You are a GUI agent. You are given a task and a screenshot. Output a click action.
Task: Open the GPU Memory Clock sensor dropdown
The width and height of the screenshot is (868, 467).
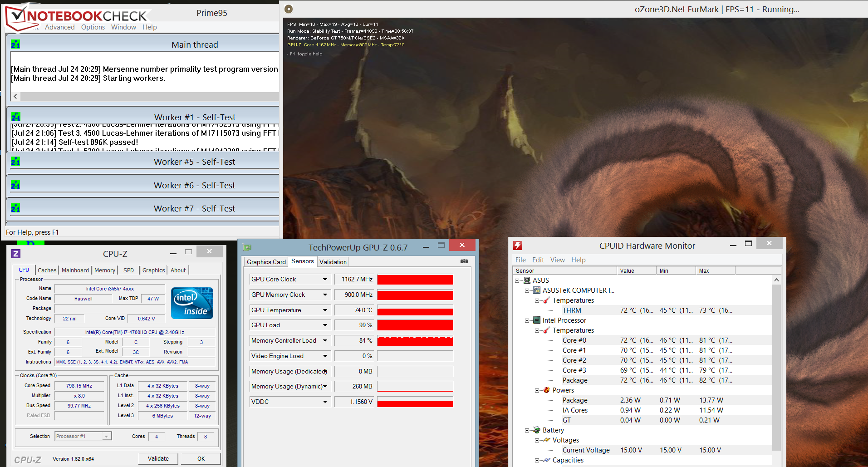coord(325,295)
